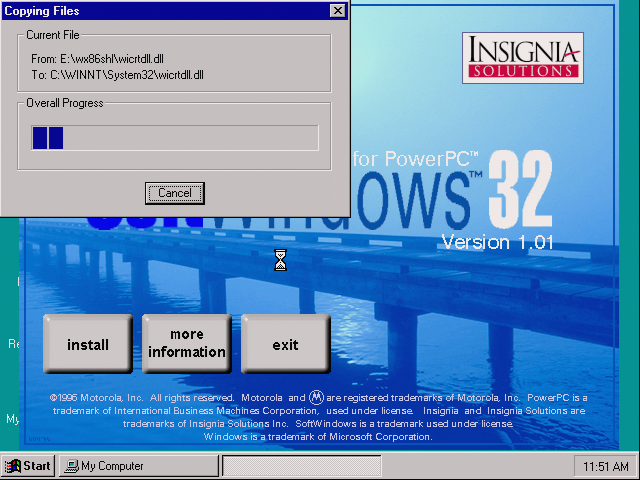The height and width of the screenshot is (480, 640).
Task: Click the blank taskbar button next to My Computer
Action: pyautogui.click(x=302, y=466)
